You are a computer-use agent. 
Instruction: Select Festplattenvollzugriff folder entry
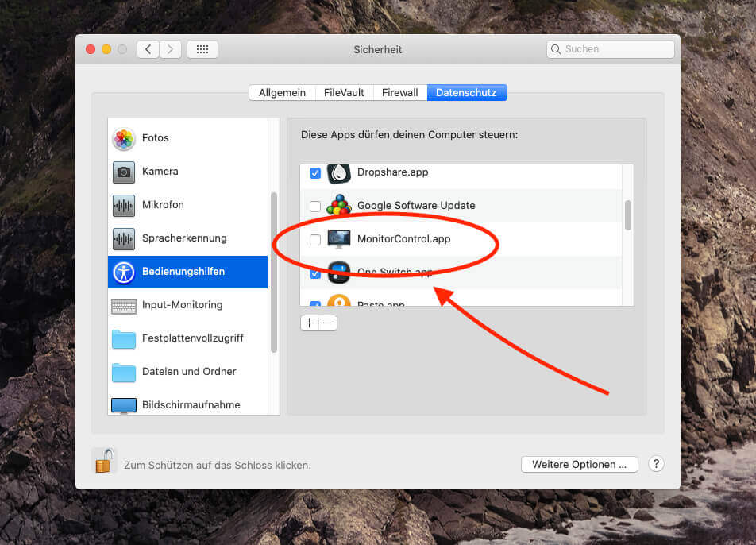click(x=191, y=338)
